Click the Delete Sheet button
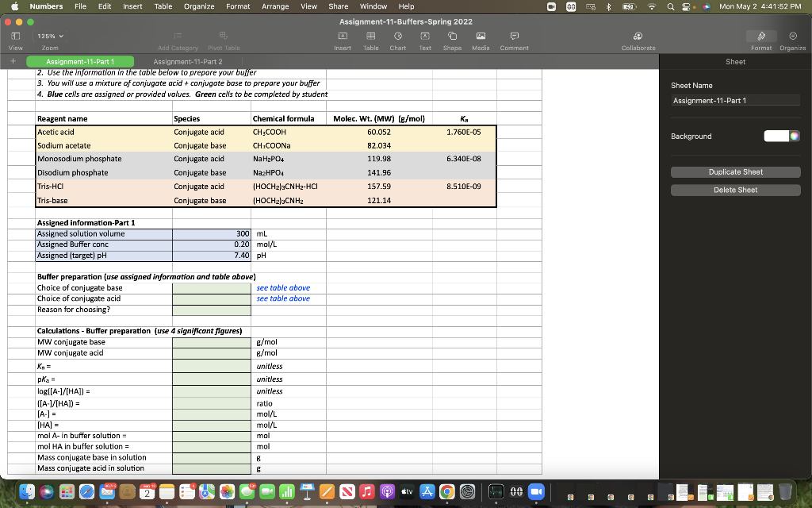812x508 pixels. click(735, 189)
